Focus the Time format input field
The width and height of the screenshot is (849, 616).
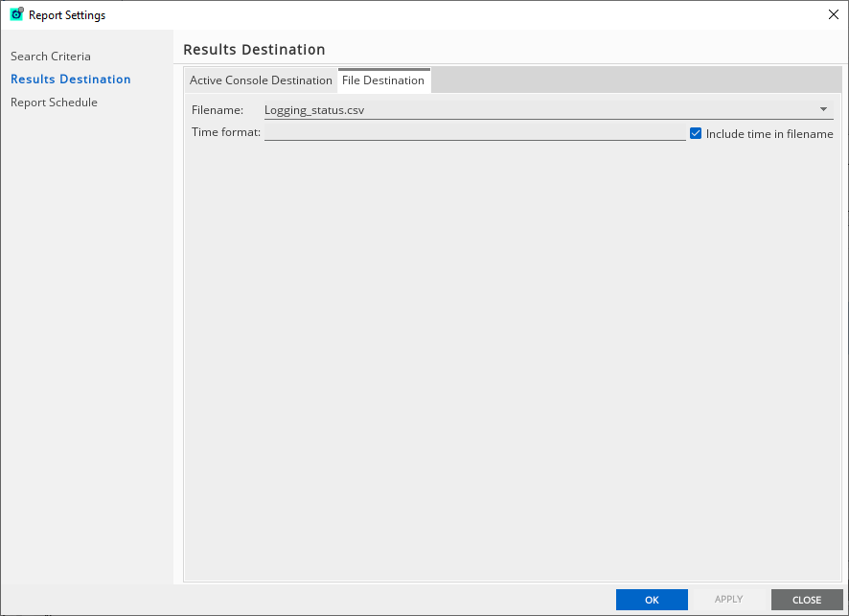click(x=474, y=133)
